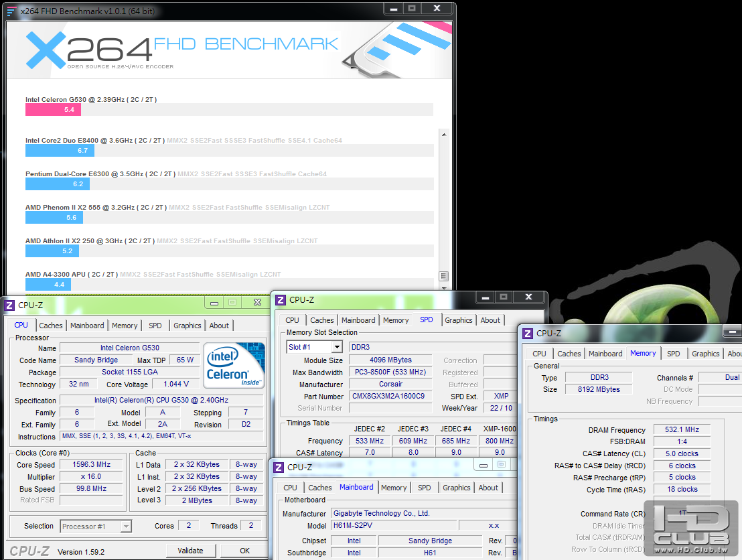Click the CPU-Z logo icon in the CPU tab window title
Screen dimensions: 742x560
[x=9, y=305]
